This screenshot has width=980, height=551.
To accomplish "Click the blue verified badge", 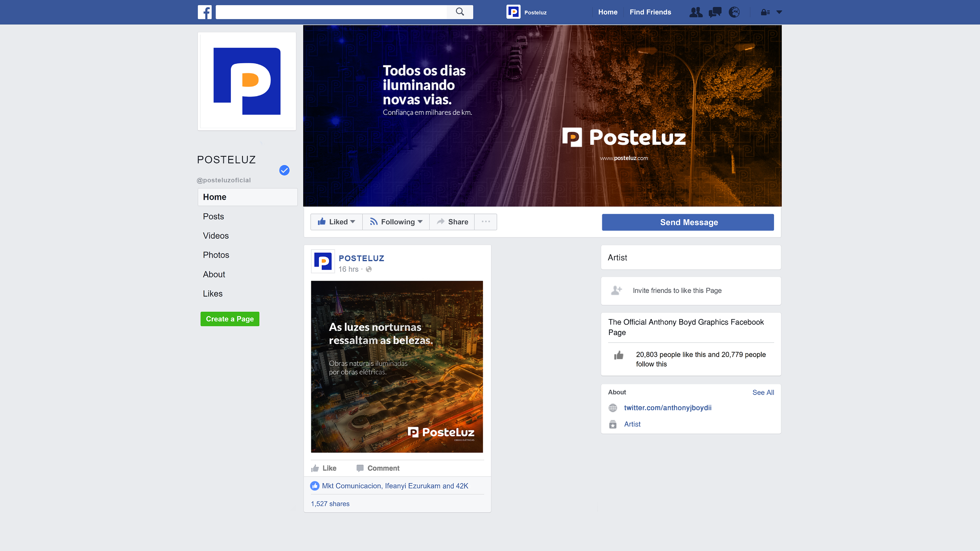I will pos(284,170).
